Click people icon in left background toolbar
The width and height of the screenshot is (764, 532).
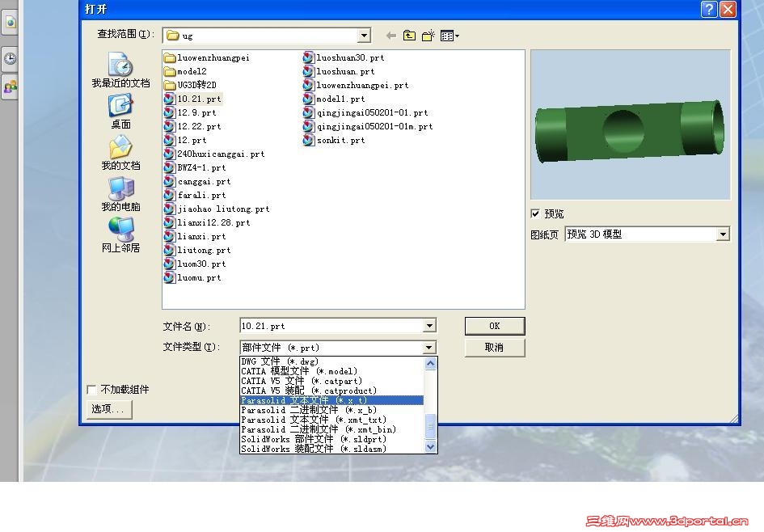click(11, 87)
